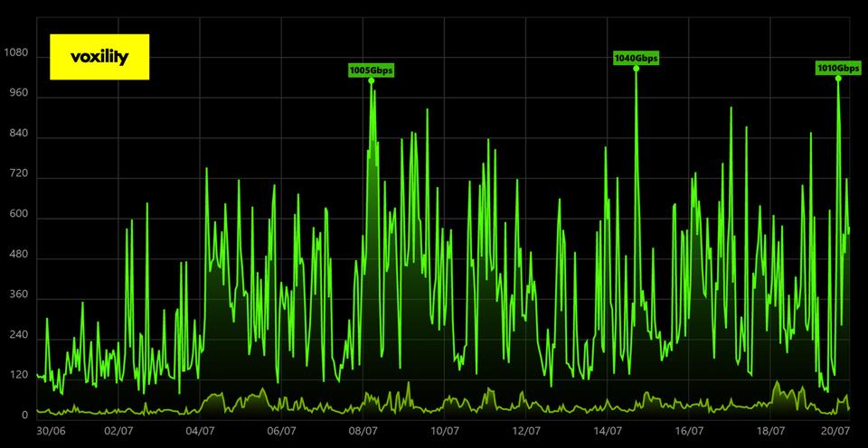Click the 840 y-axis value
The height and width of the screenshot is (448, 868).
[19, 135]
